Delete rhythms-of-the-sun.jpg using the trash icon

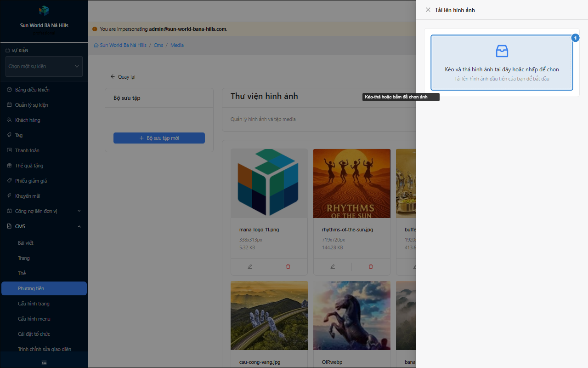click(x=371, y=266)
